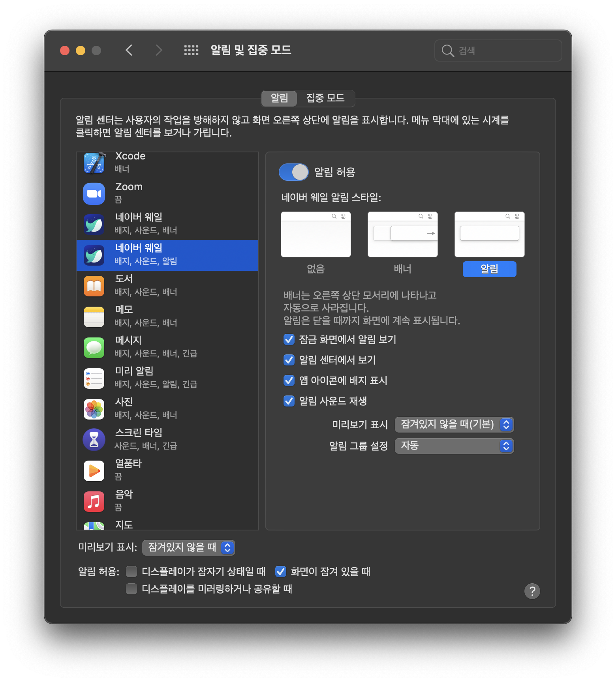Show all preferences grid icon

coord(192,50)
